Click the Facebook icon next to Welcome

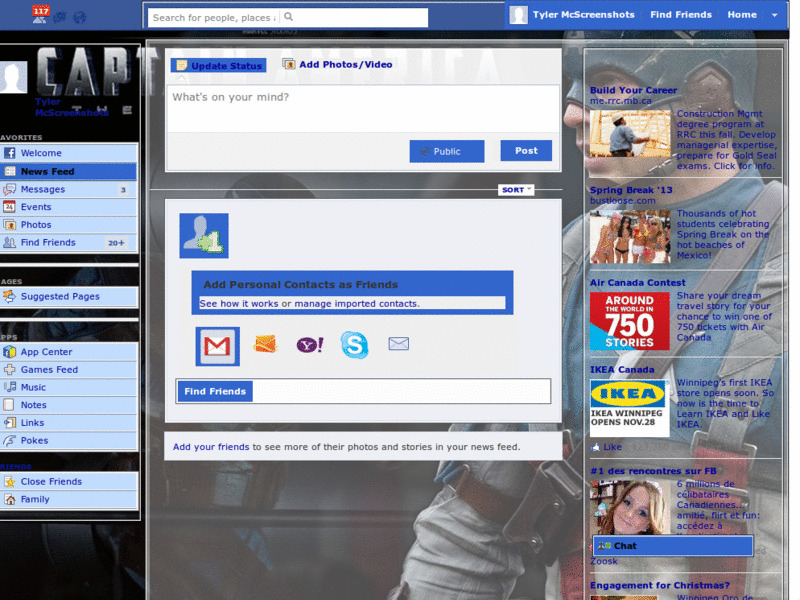[9, 153]
